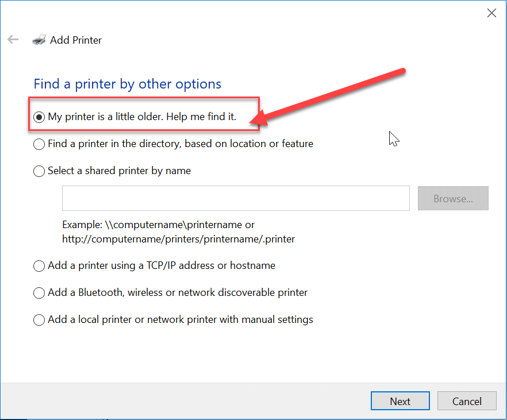This screenshot has width=507, height=420.
Task: Click the http://computername/printers example URL text
Action: (x=178, y=239)
